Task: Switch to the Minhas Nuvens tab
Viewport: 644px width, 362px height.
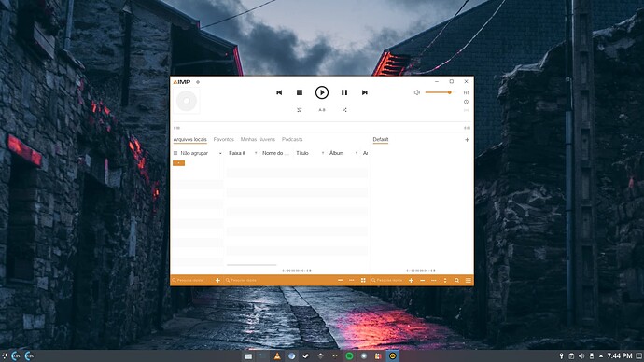Action: pyautogui.click(x=258, y=140)
